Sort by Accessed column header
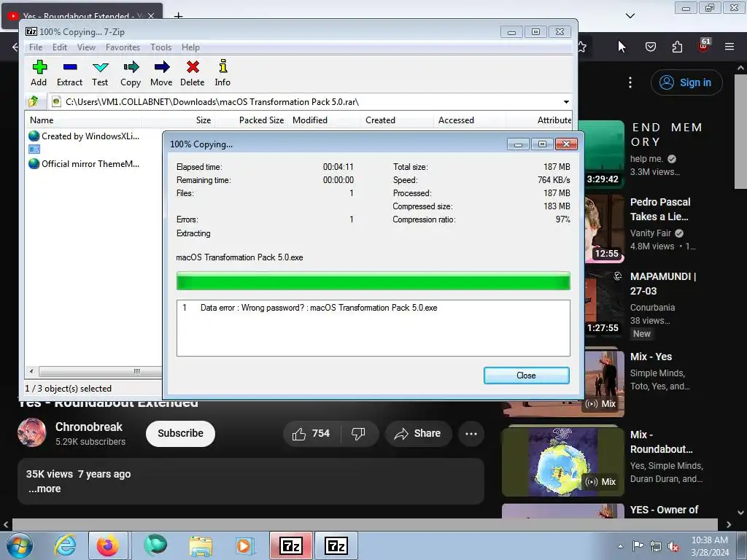The width and height of the screenshot is (747, 560). (x=471, y=120)
